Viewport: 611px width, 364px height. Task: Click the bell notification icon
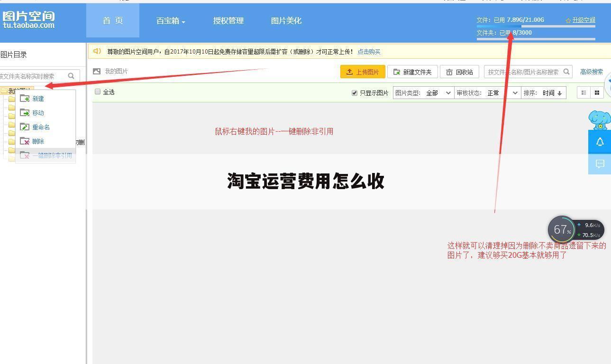pos(600,141)
